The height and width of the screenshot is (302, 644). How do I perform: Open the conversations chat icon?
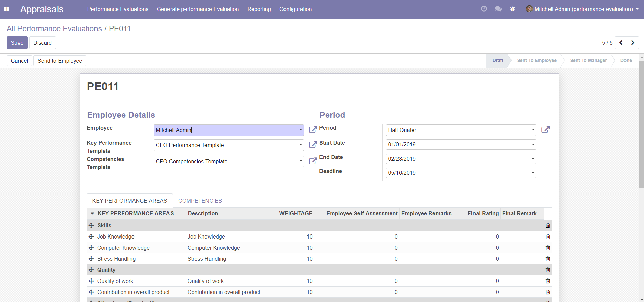(x=498, y=9)
